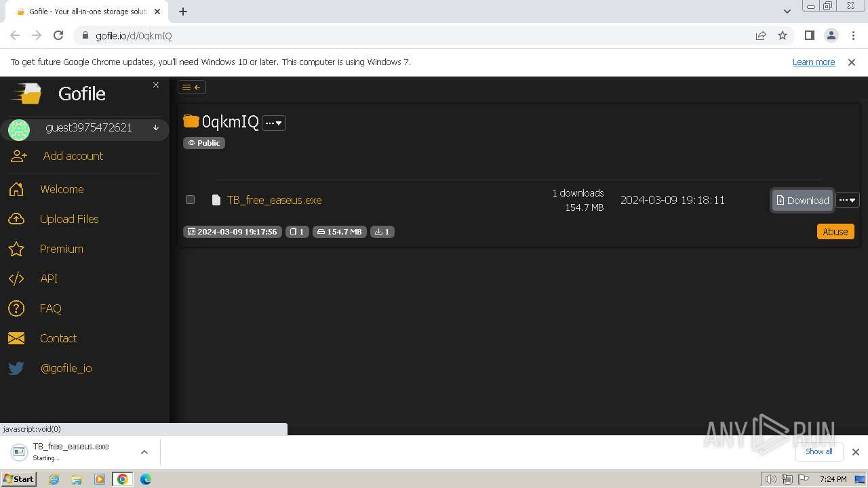Open the tab search dropdown arrow
The image size is (868, 488).
point(787,12)
